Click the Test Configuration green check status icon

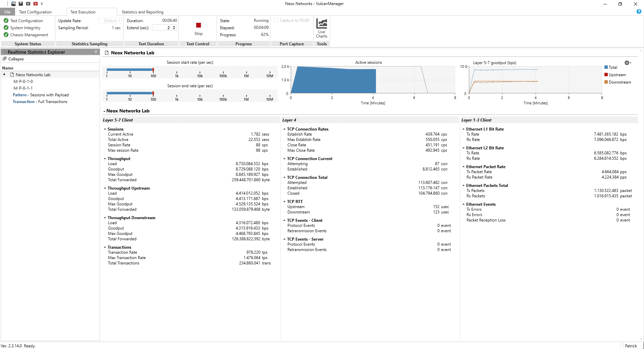(6, 20)
